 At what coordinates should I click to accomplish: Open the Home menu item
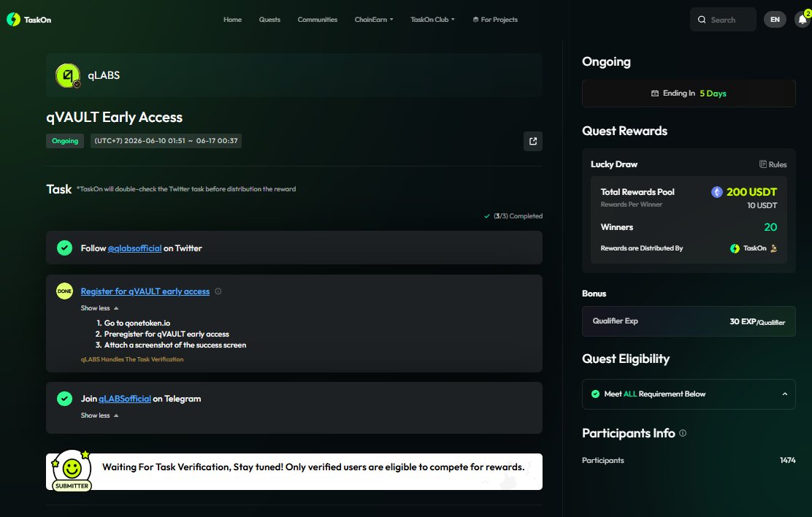tap(232, 20)
